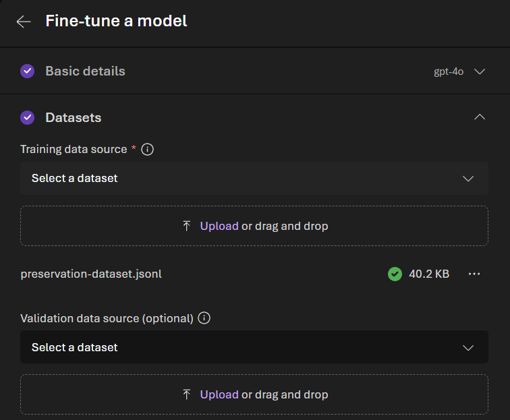Click Upload link for training data

[219, 227]
